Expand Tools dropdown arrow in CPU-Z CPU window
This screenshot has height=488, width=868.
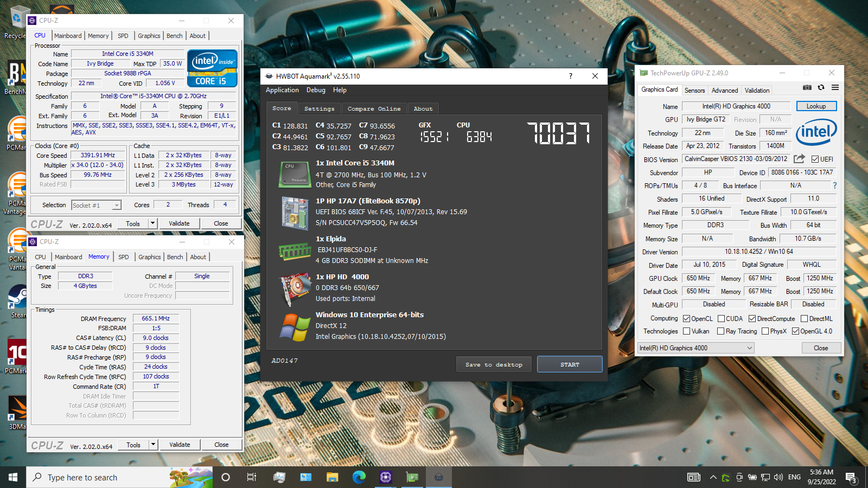point(152,223)
